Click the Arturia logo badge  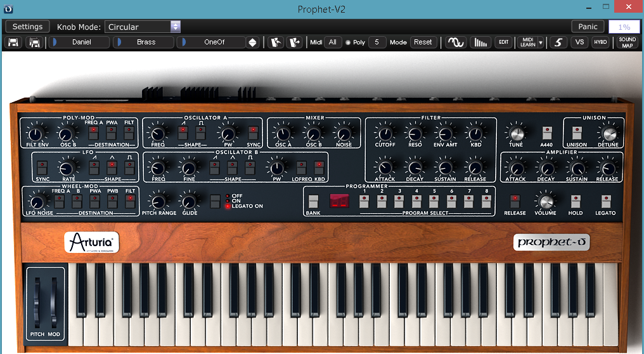[91, 242]
